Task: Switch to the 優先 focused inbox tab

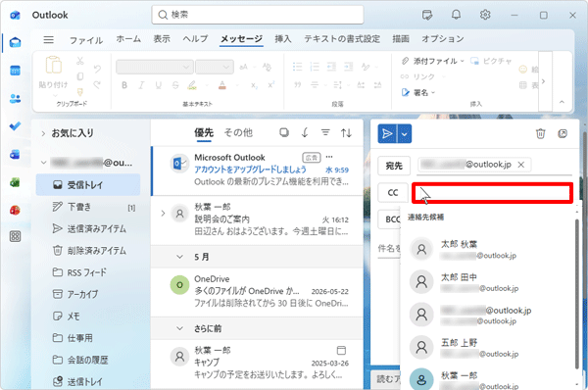Action: coord(204,132)
